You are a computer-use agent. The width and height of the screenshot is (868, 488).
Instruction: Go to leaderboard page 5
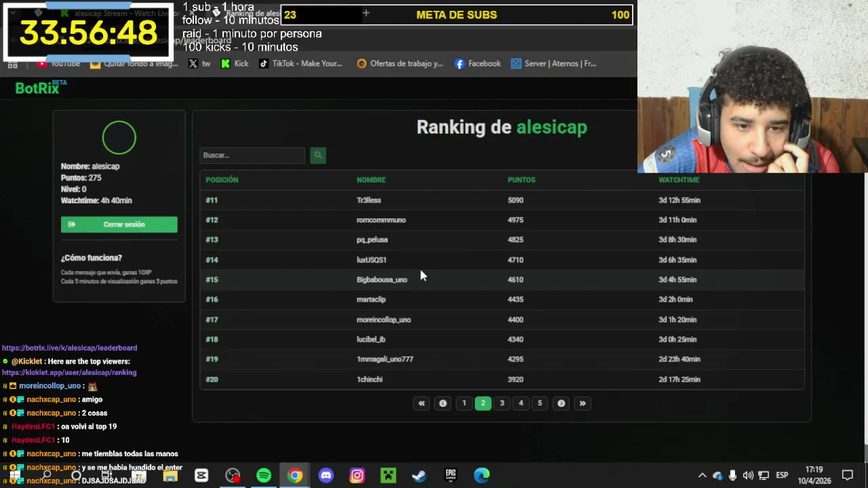pyautogui.click(x=540, y=403)
